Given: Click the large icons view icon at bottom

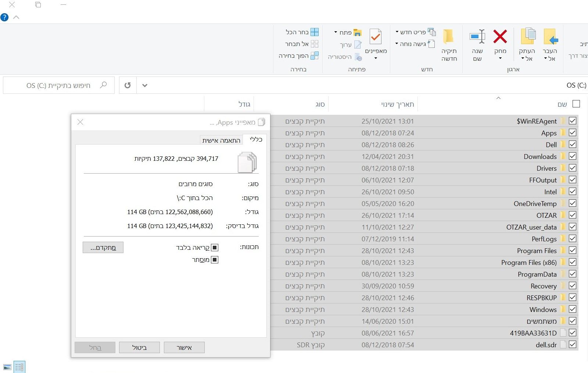Looking at the screenshot, I should [x=7, y=367].
